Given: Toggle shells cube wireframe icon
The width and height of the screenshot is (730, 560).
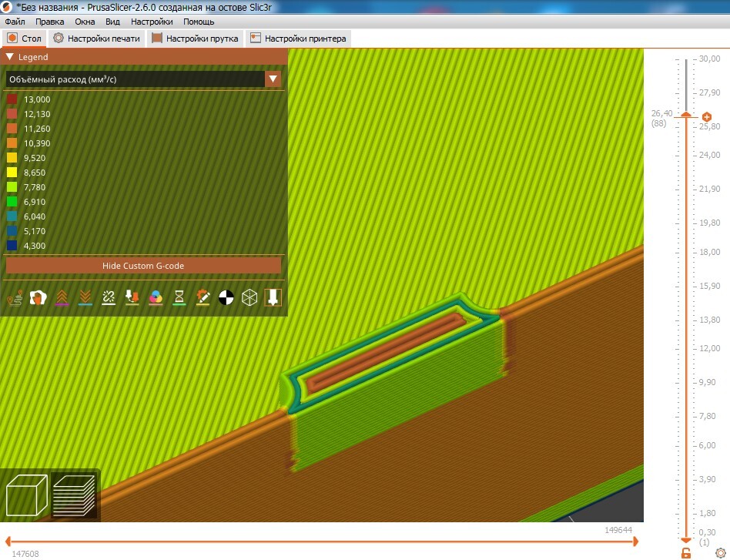Looking at the screenshot, I should (249, 297).
